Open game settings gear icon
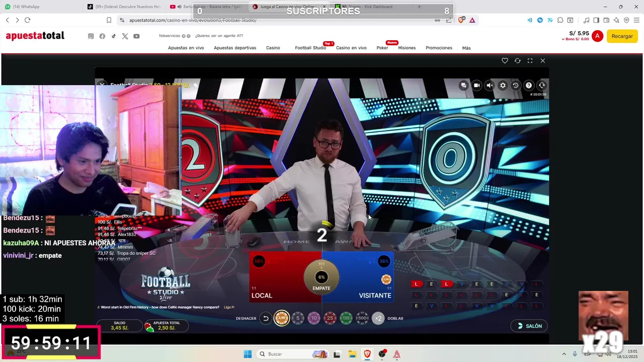The height and width of the screenshot is (362, 644). click(503, 85)
